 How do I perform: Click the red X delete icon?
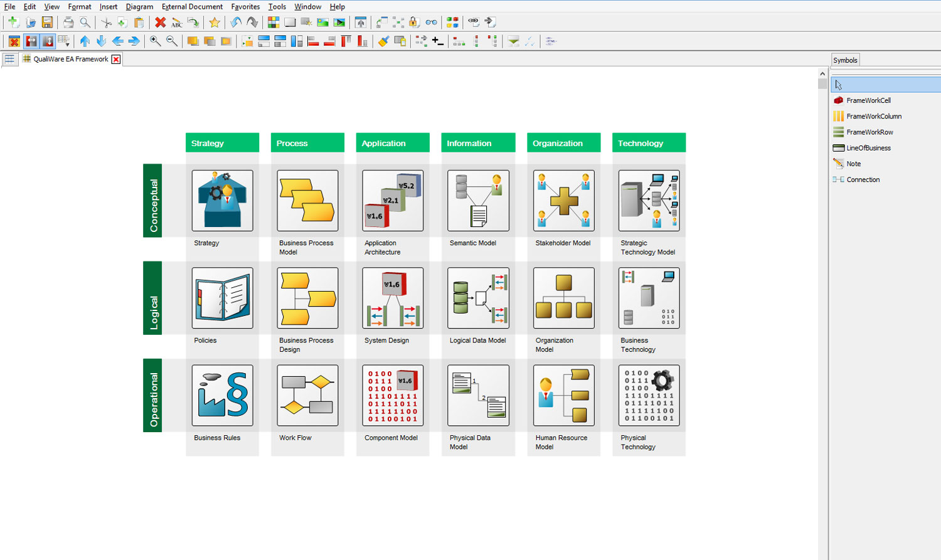pos(161,23)
